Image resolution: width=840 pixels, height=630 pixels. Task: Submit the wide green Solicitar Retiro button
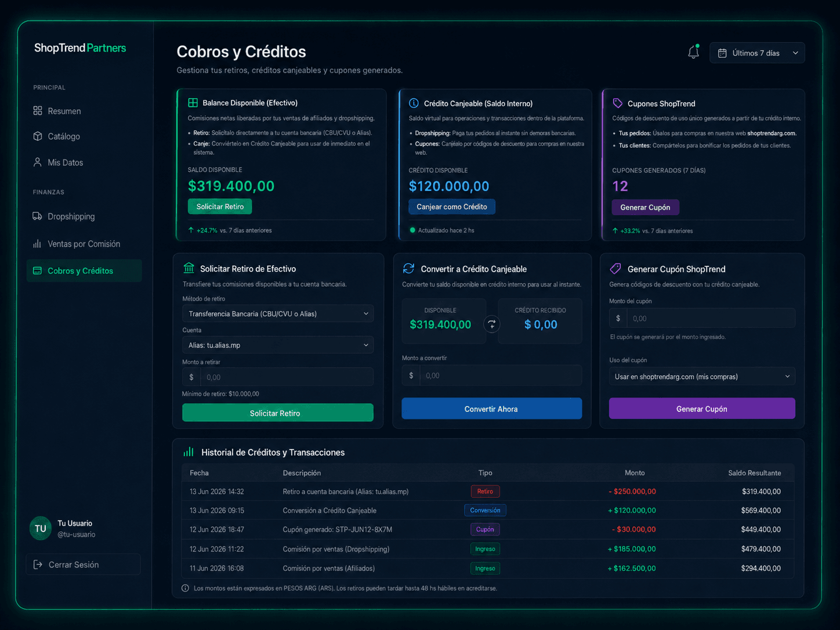(x=278, y=413)
